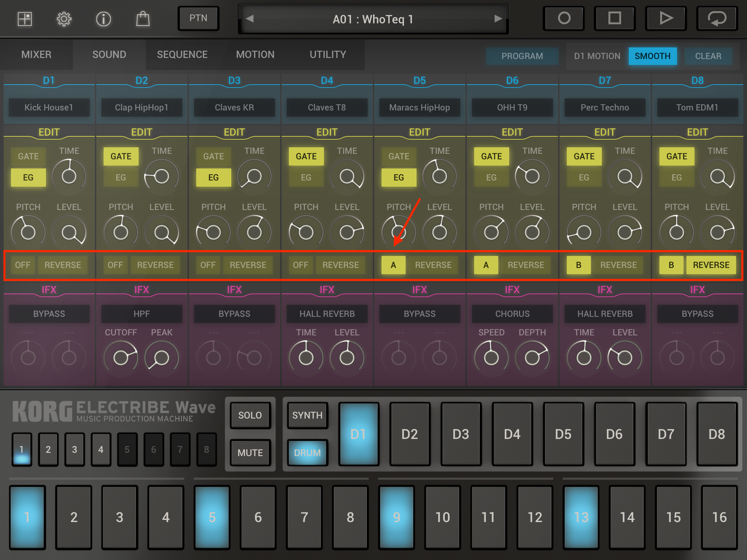
Task: Open the D2 HPF effect selector
Action: point(142,314)
